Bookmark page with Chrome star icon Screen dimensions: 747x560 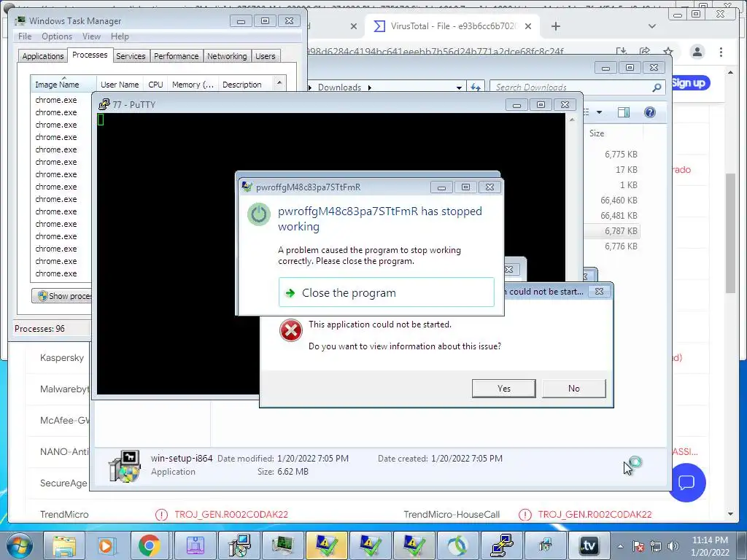pos(668,52)
